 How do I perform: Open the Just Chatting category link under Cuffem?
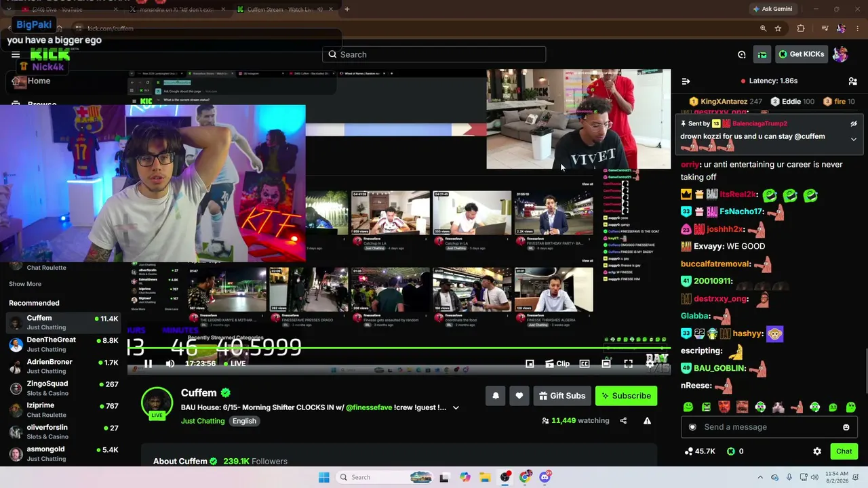[x=203, y=421]
